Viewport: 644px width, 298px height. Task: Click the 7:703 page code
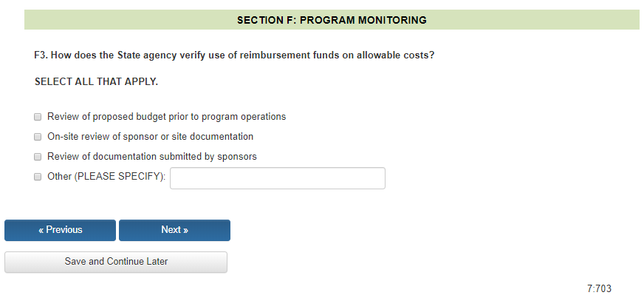(599, 289)
